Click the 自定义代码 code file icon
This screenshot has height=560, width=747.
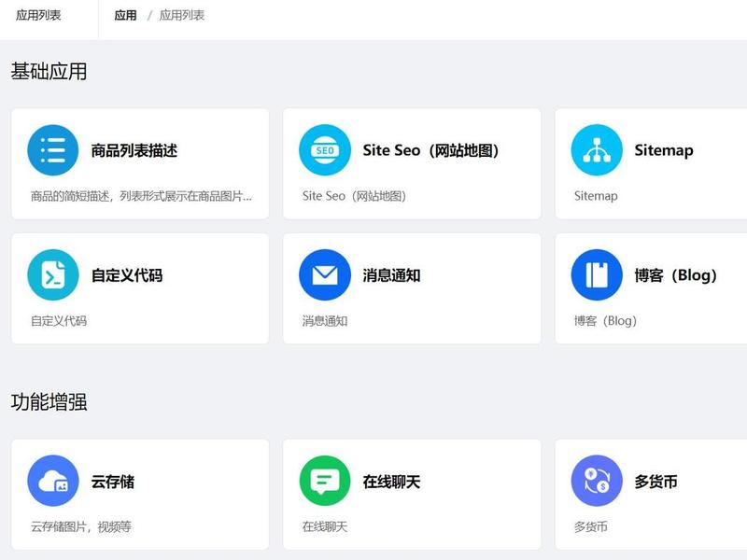click(53, 274)
